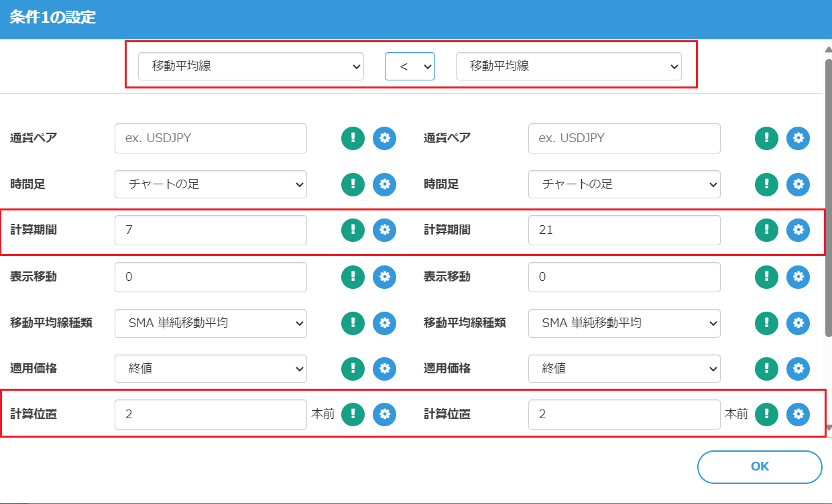This screenshot has height=504, width=832.
Task: Focus the right 計算期間 field showing 21
Action: click(624, 230)
